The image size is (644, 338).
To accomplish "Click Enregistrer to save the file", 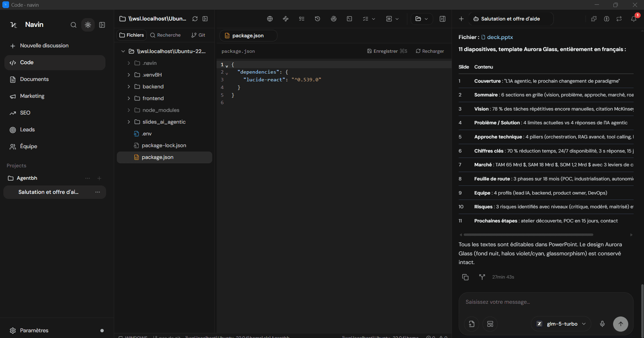I will 387,51.
